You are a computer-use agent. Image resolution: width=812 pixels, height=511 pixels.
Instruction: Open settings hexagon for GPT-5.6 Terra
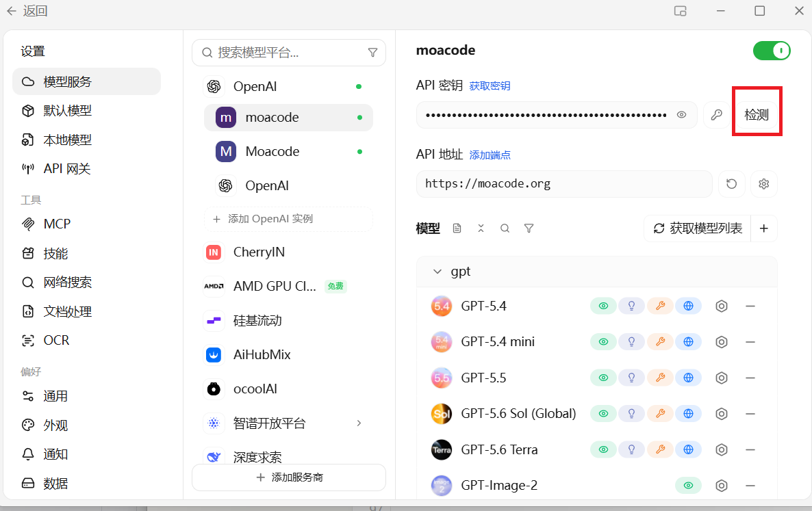coord(722,449)
